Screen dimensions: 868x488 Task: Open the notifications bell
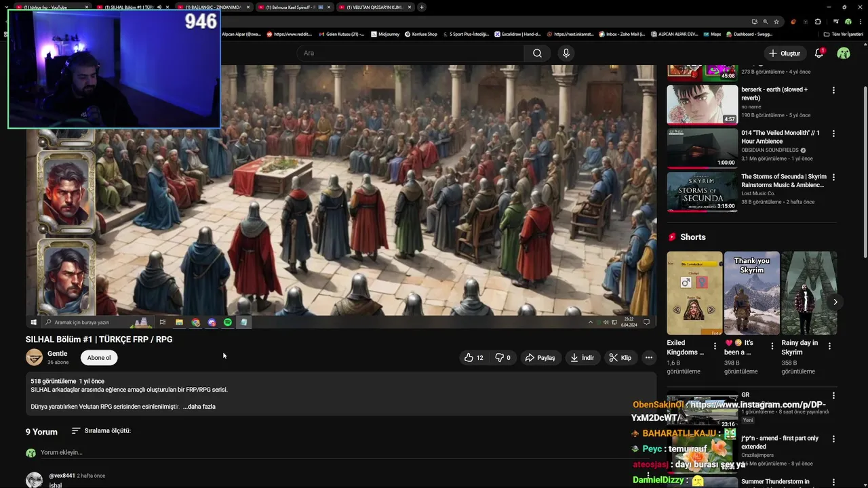(x=819, y=53)
